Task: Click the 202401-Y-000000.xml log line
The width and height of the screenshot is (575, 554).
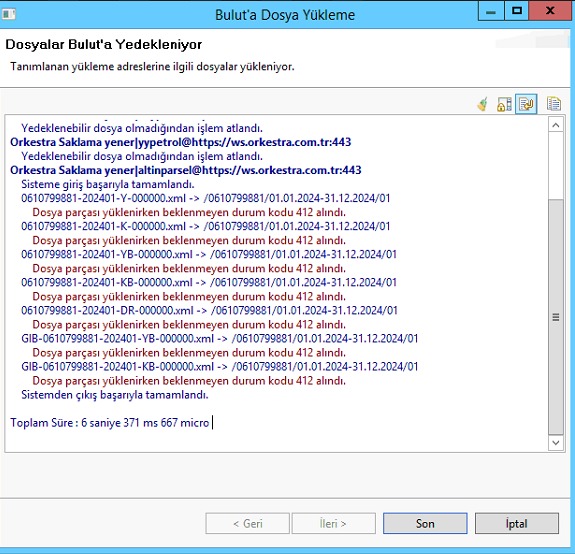Action: [205, 198]
